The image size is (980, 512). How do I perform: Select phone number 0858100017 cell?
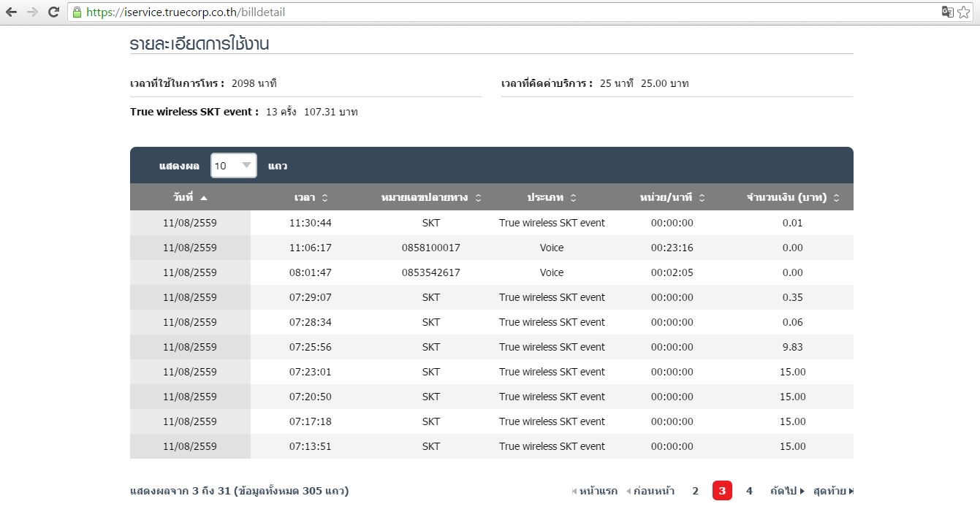click(431, 248)
